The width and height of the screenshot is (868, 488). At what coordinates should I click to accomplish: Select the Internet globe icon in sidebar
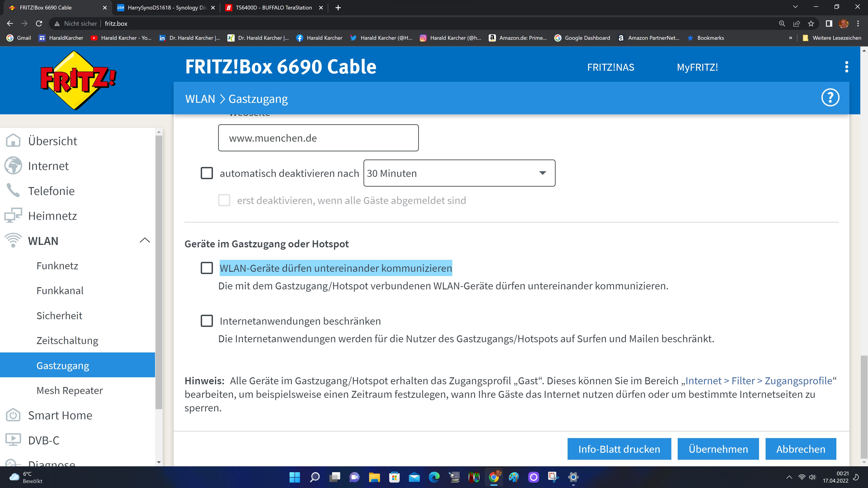[14, 166]
